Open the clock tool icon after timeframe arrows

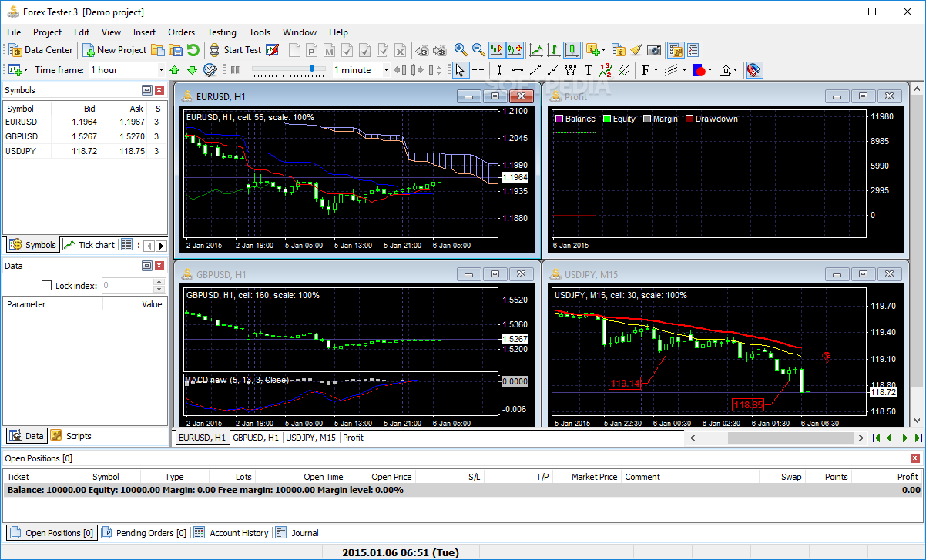point(210,70)
